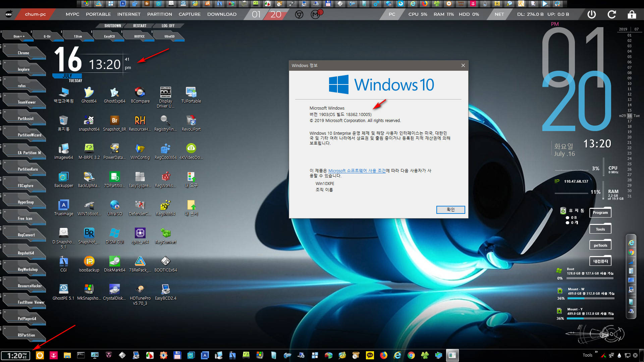Open RegistryFinder desktop icon

(x=165, y=123)
